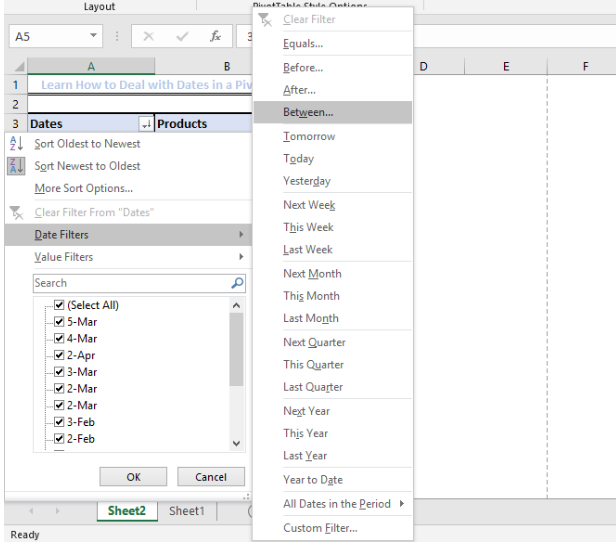Click next sheet navigation arrow
Image resolution: width=616 pixels, height=546 pixels.
click(57, 511)
